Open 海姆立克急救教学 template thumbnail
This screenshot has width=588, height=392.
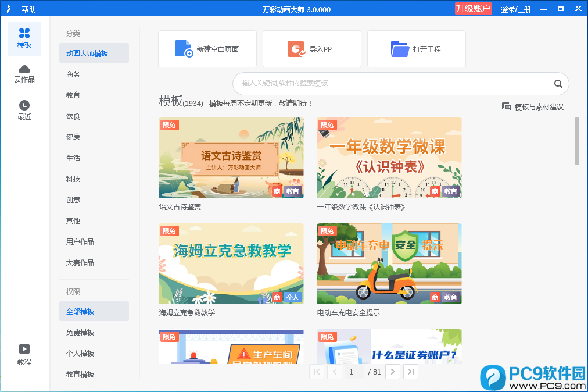click(231, 263)
